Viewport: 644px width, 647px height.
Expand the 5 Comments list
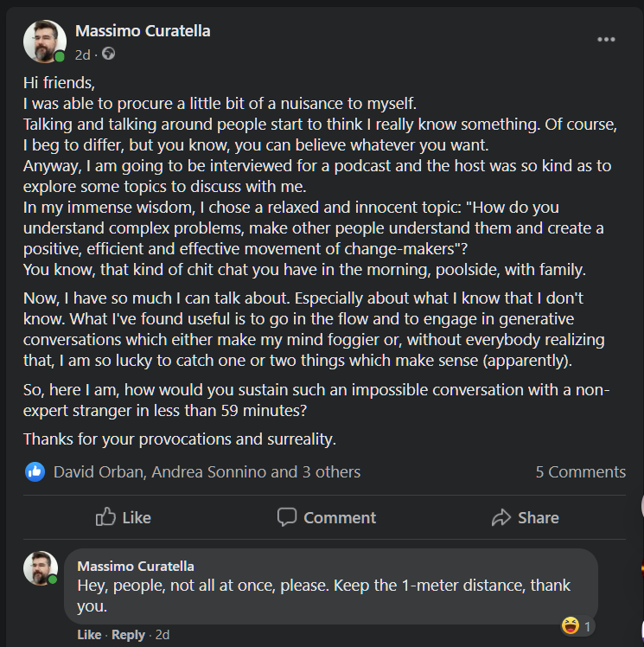pyautogui.click(x=580, y=471)
